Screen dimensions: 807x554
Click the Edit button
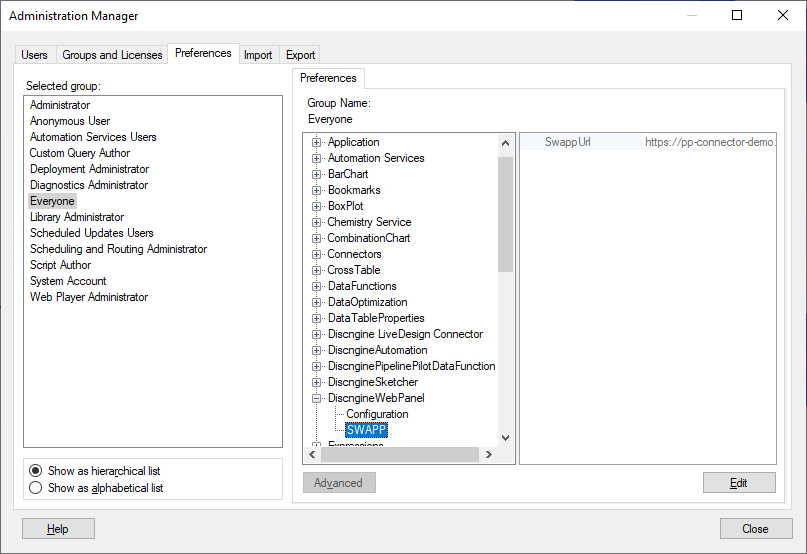click(739, 482)
